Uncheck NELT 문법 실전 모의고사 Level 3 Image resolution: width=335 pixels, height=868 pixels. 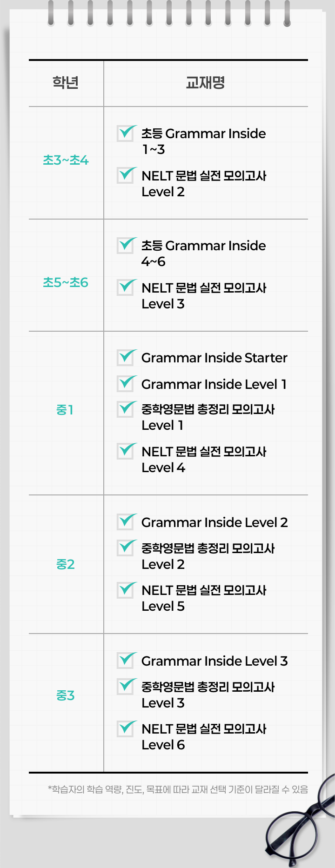(x=126, y=287)
